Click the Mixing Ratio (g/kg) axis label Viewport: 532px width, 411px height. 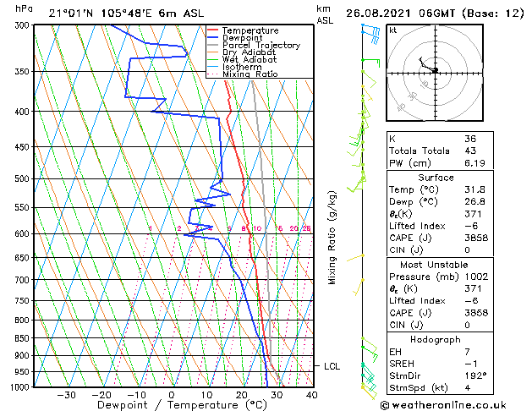point(332,238)
